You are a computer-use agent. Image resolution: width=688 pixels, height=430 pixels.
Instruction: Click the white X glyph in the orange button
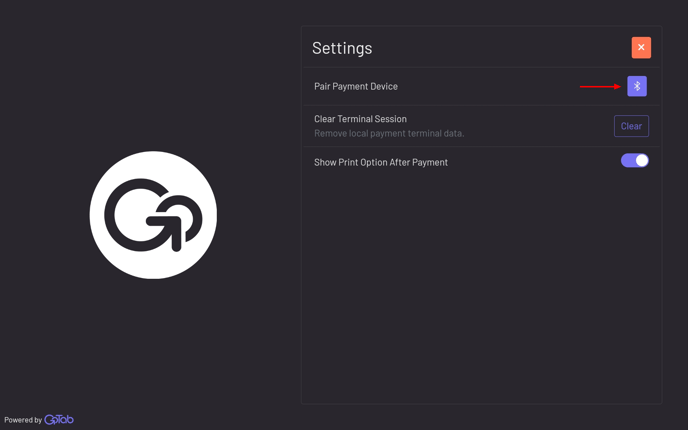tap(641, 47)
